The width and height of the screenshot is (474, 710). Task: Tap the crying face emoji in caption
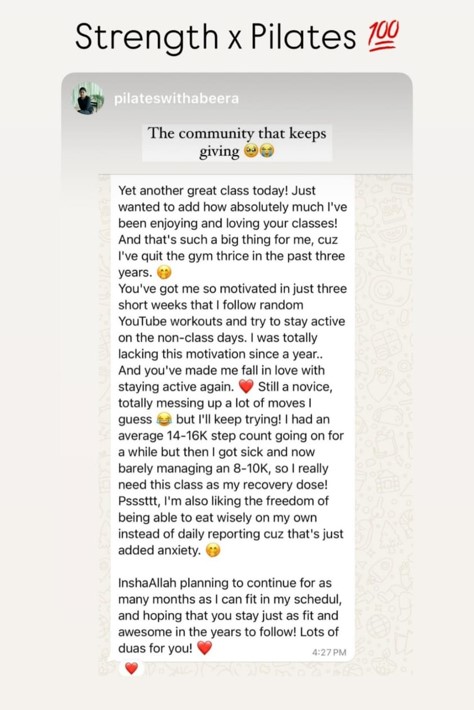click(267, 151)
